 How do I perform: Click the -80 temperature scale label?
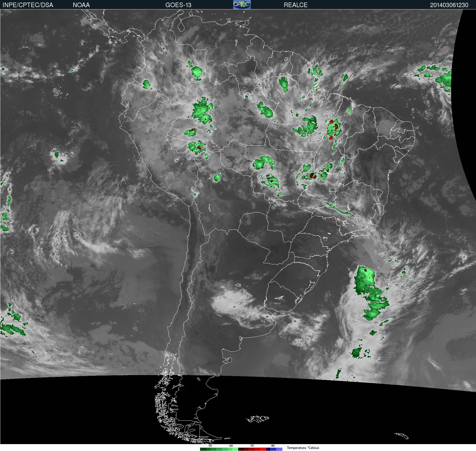click(x=272, y=446)
